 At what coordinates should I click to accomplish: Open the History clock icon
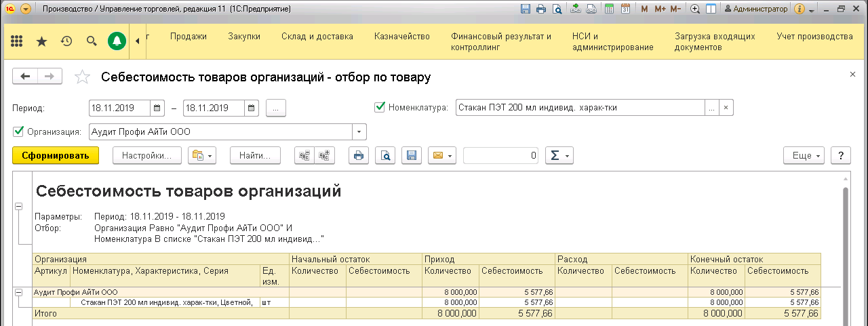point(66,41)
